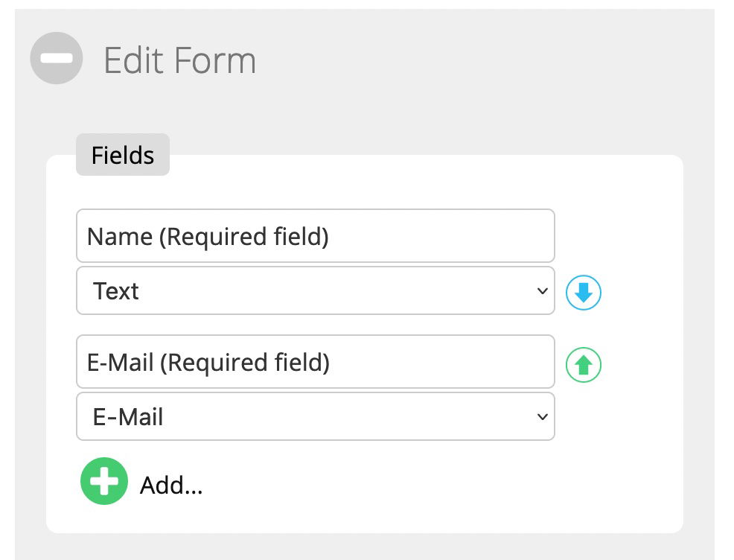The width and height of the screenshot is (734, 560).
Task: Click the 'E-Mail' value in second type selector
Action: pyautogui.click(x=128, y=417)
